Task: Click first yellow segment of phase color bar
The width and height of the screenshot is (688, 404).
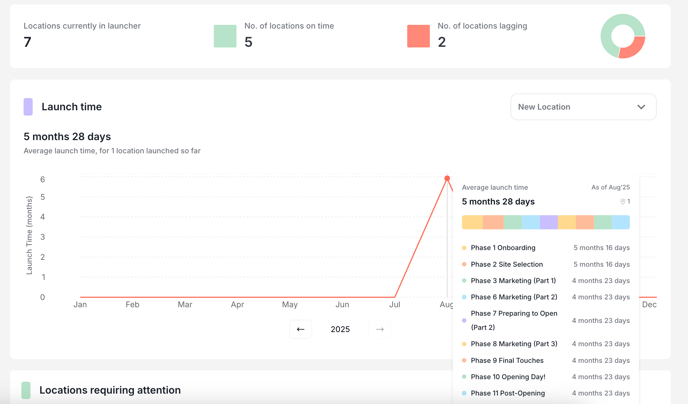Action: 472,222
